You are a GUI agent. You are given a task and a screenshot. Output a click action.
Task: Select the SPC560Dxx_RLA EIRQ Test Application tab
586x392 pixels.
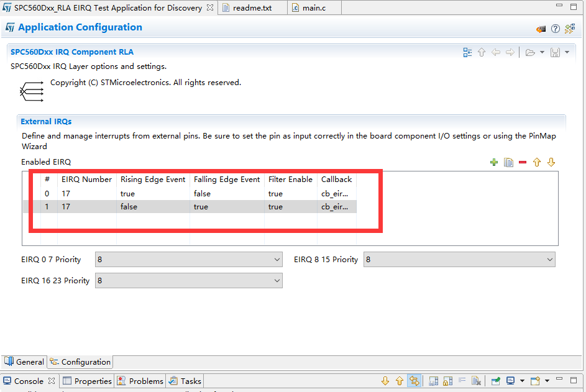click(108, 7)
